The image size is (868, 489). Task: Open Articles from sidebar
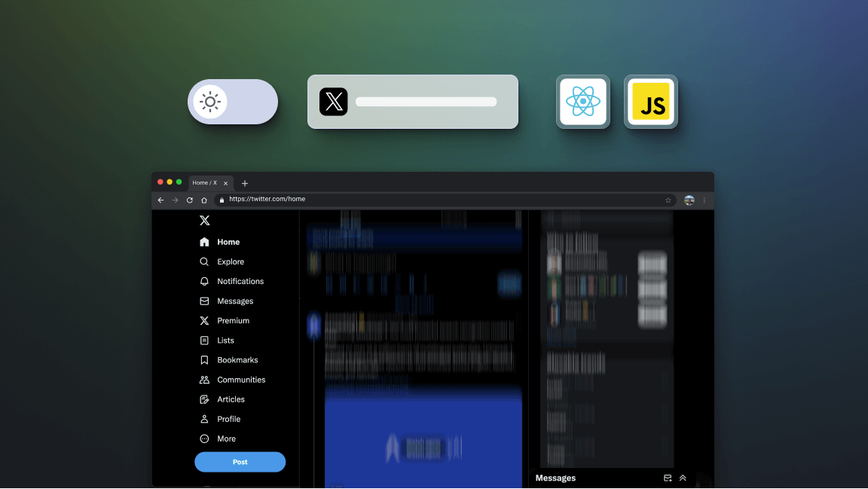click(x=231, y=399)
